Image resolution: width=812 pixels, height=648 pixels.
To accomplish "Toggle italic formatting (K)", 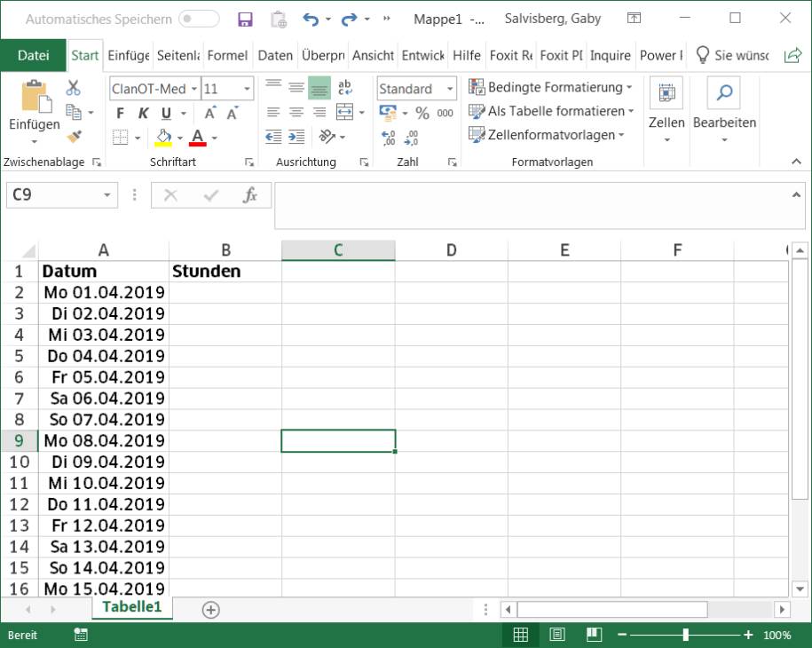I will click(143, 113).
